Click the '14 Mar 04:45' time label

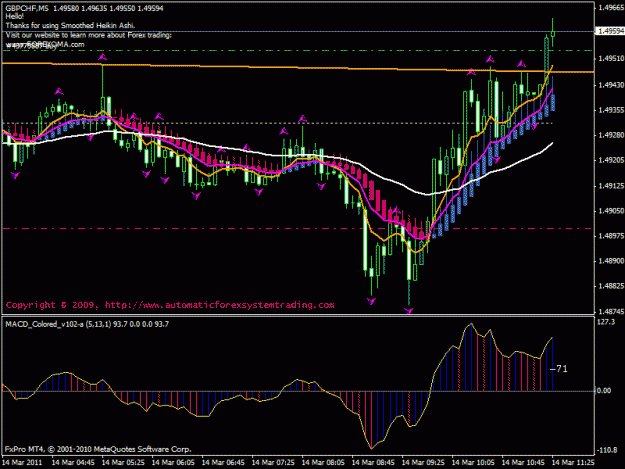73,463
